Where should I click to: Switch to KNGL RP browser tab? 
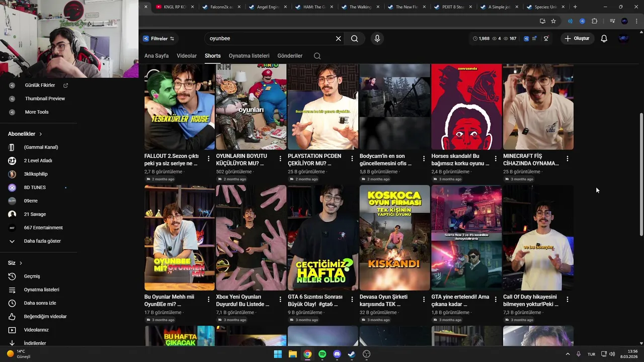[175, 7]
